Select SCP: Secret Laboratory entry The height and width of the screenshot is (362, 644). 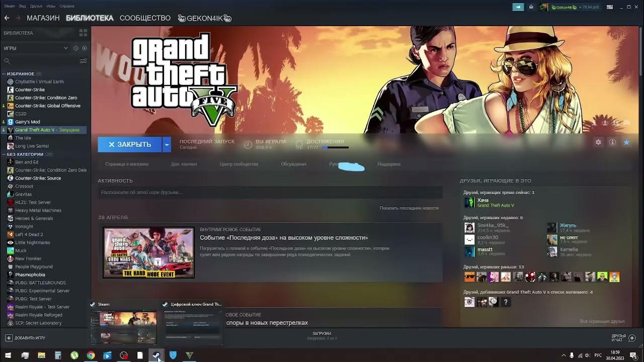[38, 323]
